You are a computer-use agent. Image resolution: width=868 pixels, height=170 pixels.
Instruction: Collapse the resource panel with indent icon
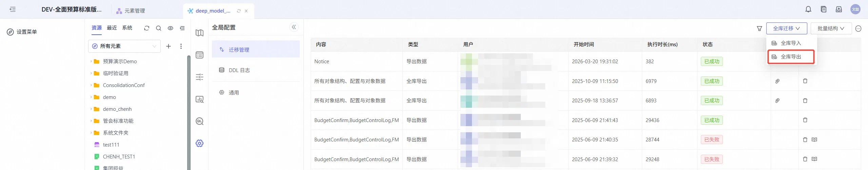pyautogui.click(x=182, y=28)
